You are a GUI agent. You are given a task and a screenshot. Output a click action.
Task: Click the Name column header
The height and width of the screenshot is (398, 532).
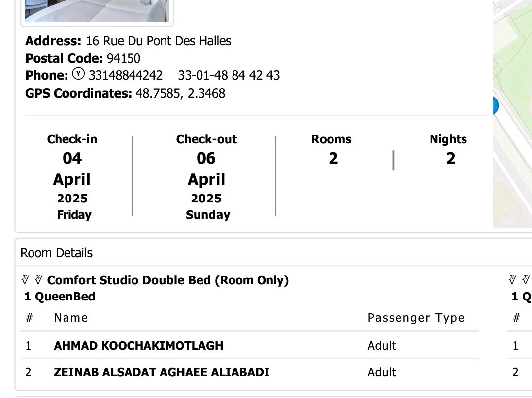point(71,318)
